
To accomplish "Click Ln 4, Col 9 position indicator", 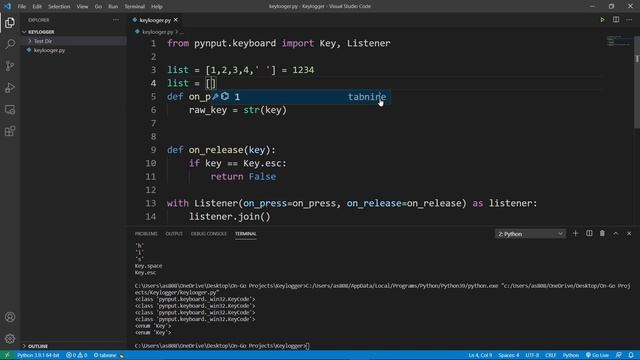I will [x=480, y=355].
